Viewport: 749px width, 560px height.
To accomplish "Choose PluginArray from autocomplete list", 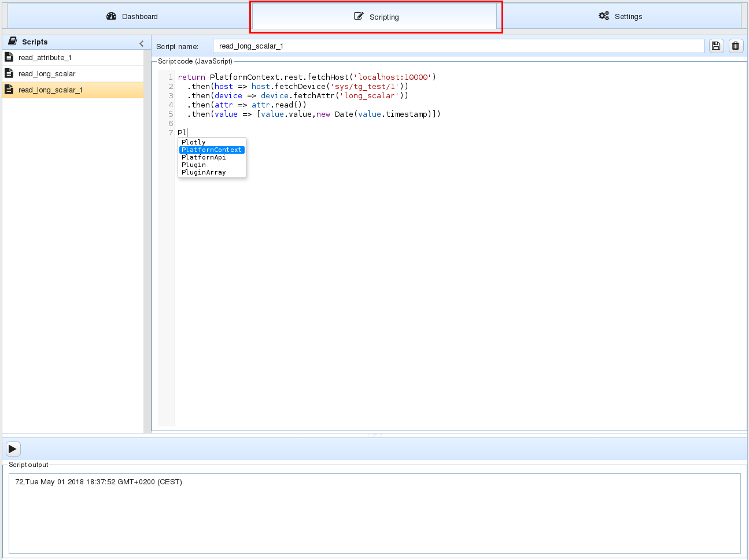I will point(212,172).
